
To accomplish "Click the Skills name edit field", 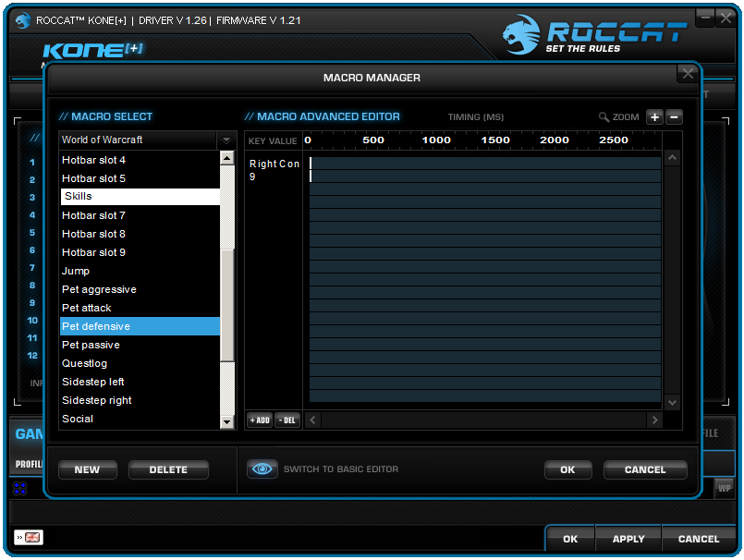I will pyautogui.click(x=140, y=197).
